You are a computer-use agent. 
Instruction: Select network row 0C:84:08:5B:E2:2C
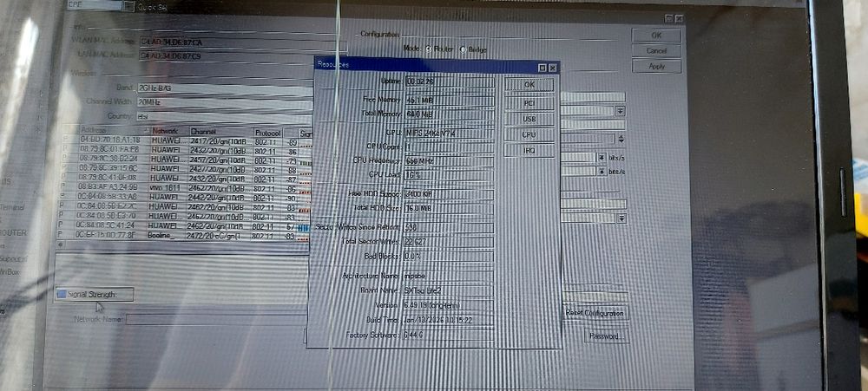click(186, 205)
